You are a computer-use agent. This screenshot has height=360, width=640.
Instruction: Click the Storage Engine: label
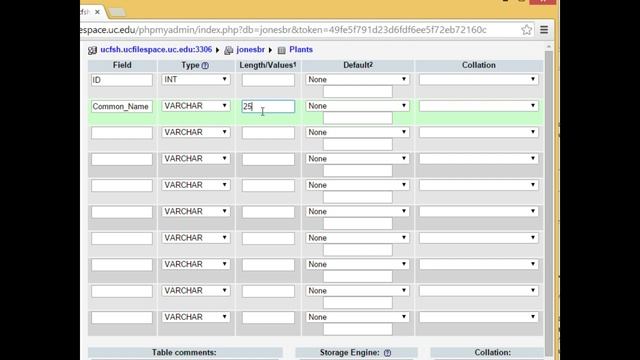point(349,353)
